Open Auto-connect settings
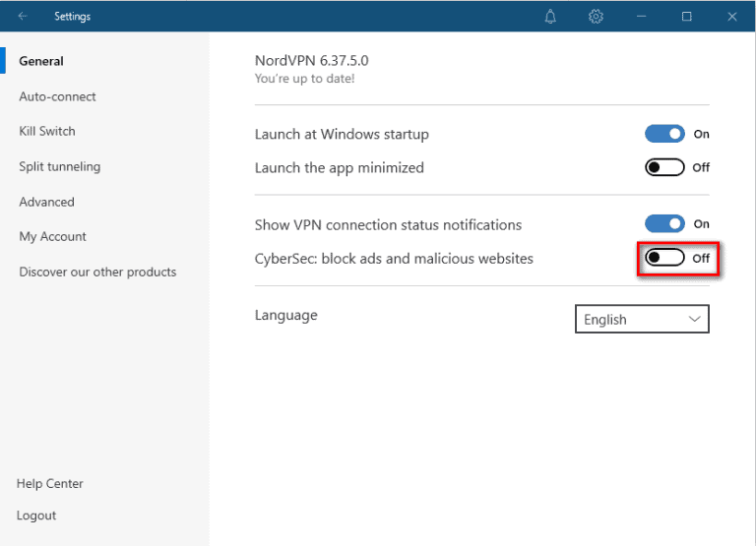Image resolution: width=756 pixels, height=546 pixels. (58, 96)
